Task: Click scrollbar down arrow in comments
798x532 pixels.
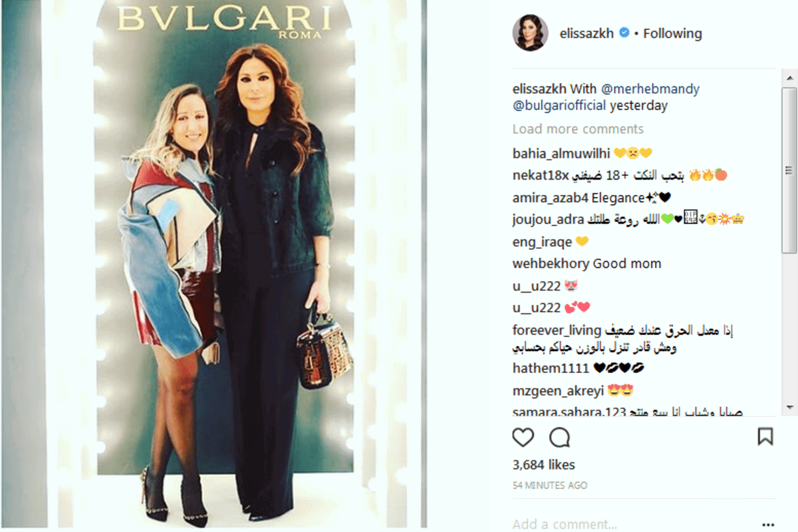Action: pyautogui.click(x=789, y=407)
